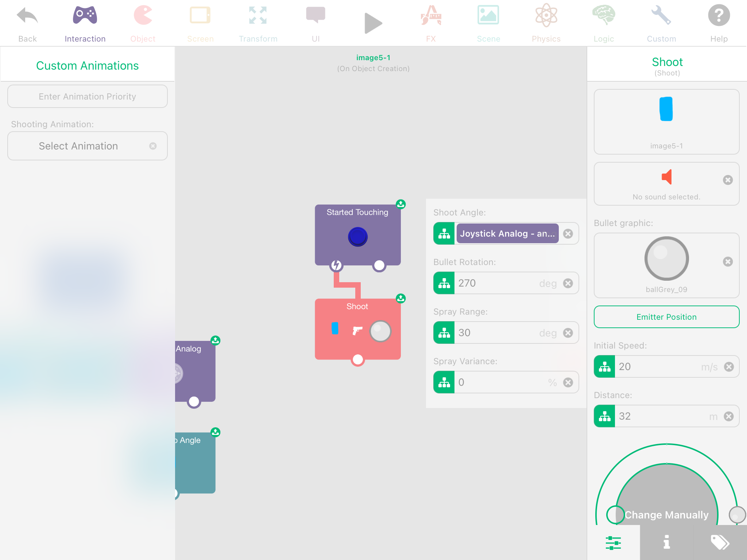Open the tags tab icon
Image resolution: width=747 pixels, height=560 pixels.
[720, 542]
